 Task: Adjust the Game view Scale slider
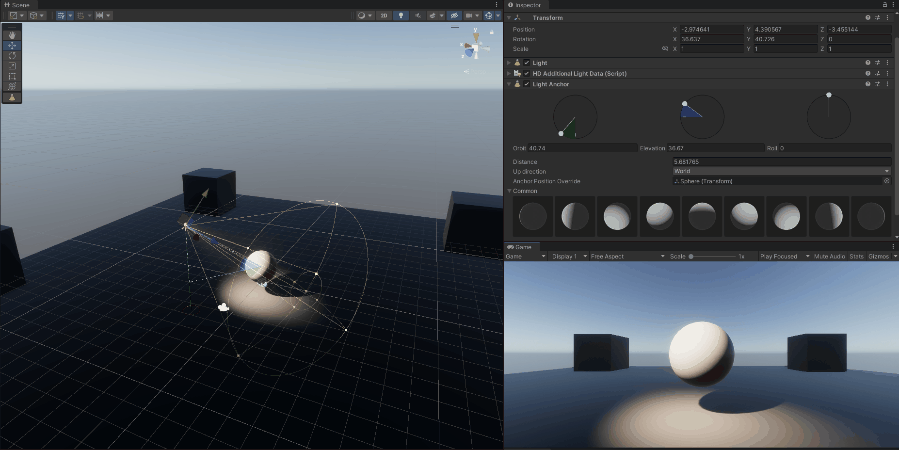pos(692,257)
